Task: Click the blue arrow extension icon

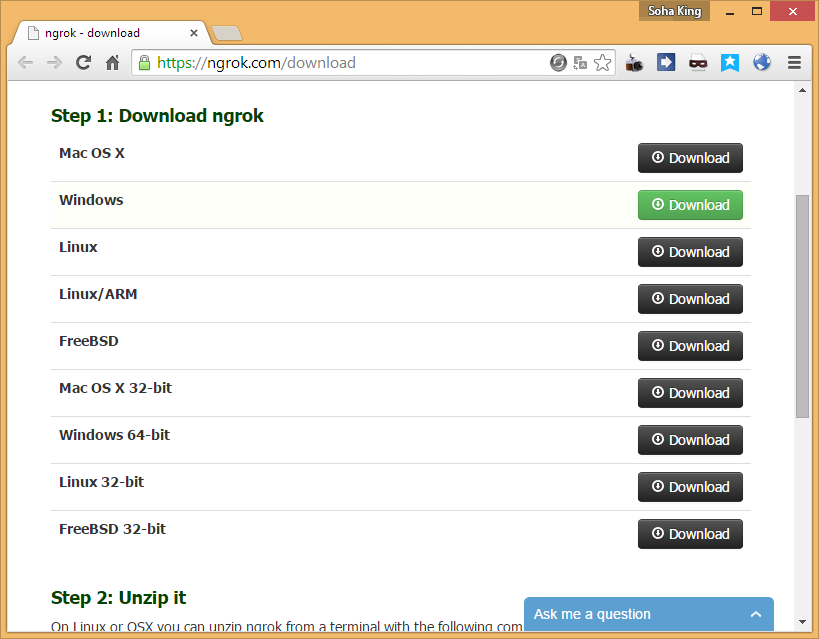Action: (x=666, y=62)
